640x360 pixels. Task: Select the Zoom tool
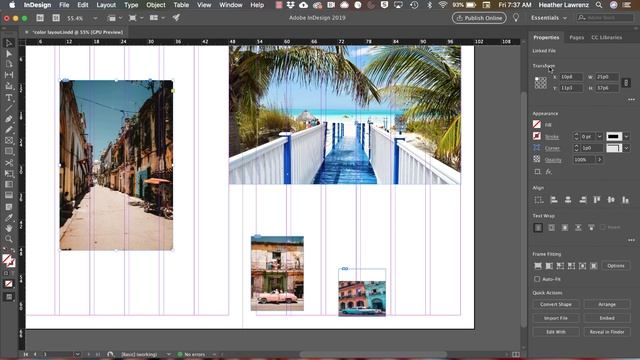click(x=9, y=239)
